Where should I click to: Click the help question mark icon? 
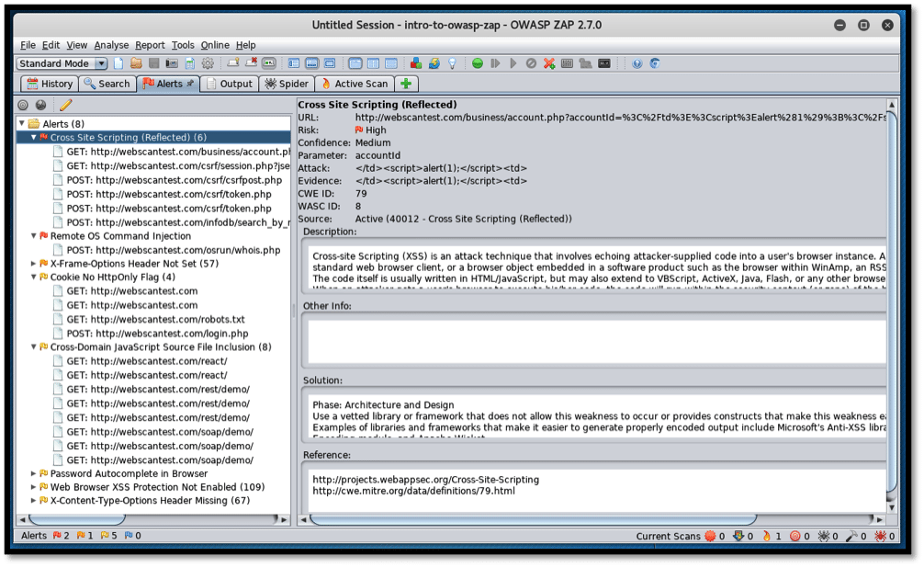[x=637, y=63]
